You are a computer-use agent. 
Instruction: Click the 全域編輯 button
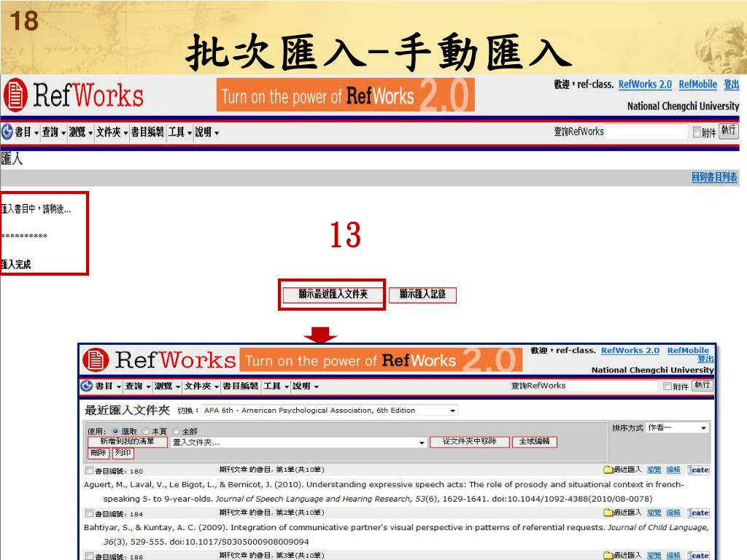(x=535, y=441)
